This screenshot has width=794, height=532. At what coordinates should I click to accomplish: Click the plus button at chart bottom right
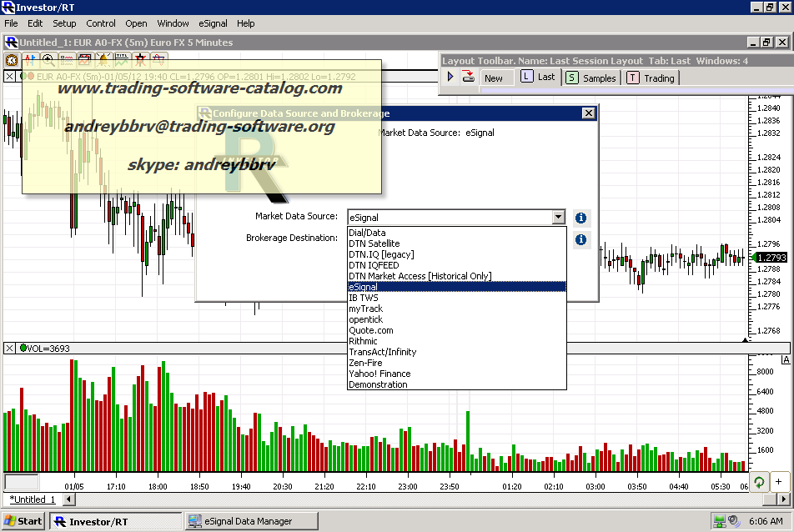(x=778, y=482)
